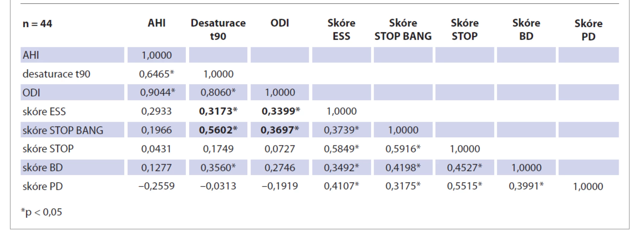Select the 'Desaturace t90' column header
644x241 pixels.
(x=218, y=30)
